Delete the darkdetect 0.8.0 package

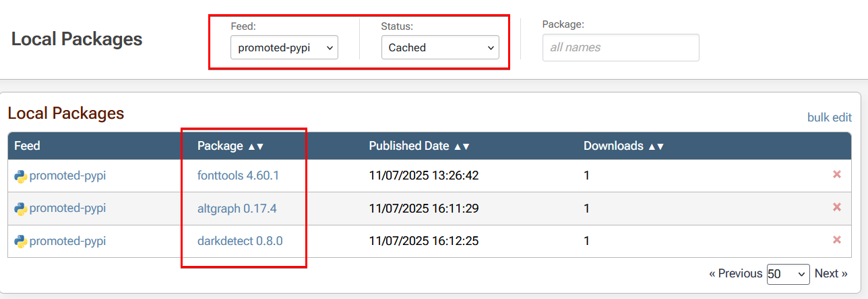click(x=837, y=240)
